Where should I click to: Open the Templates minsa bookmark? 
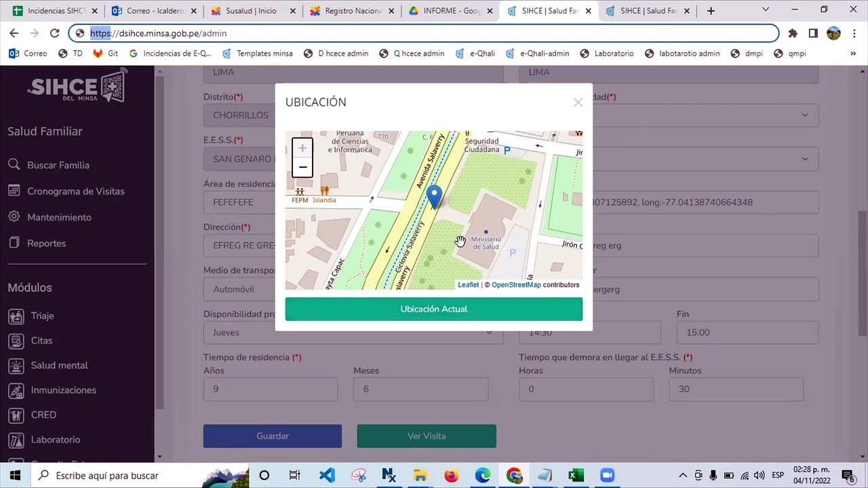[258, 54]
